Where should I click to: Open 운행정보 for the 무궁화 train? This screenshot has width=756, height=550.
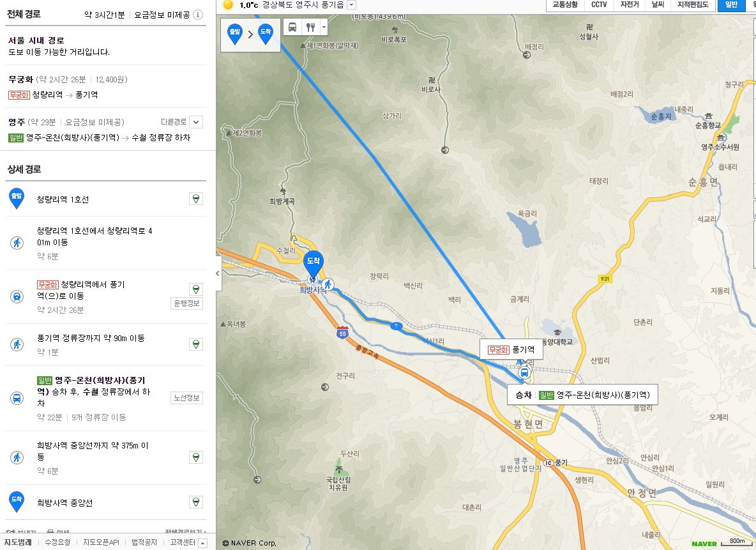click(186, 303)
